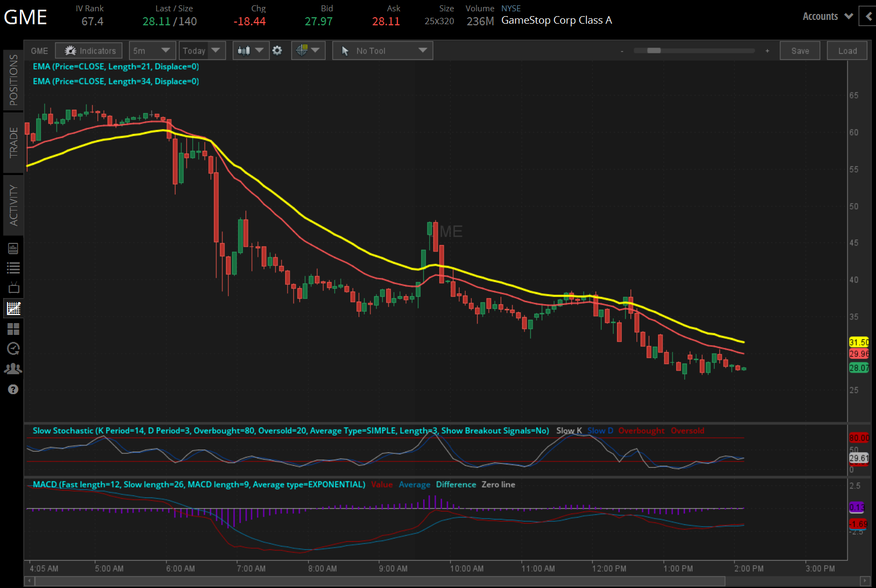Viewport: 876px width, 588px height.
Task: Click the Save button
Action: pyautogui.click(x=800, y=50)
